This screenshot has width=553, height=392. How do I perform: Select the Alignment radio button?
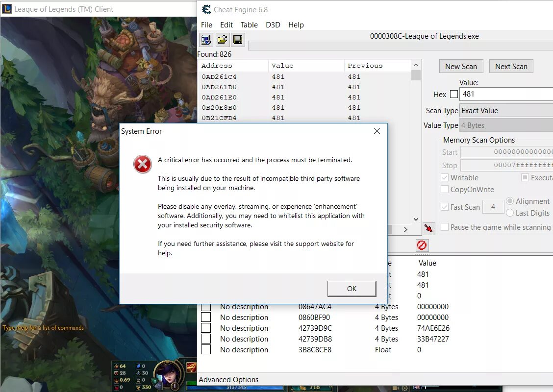510,201
